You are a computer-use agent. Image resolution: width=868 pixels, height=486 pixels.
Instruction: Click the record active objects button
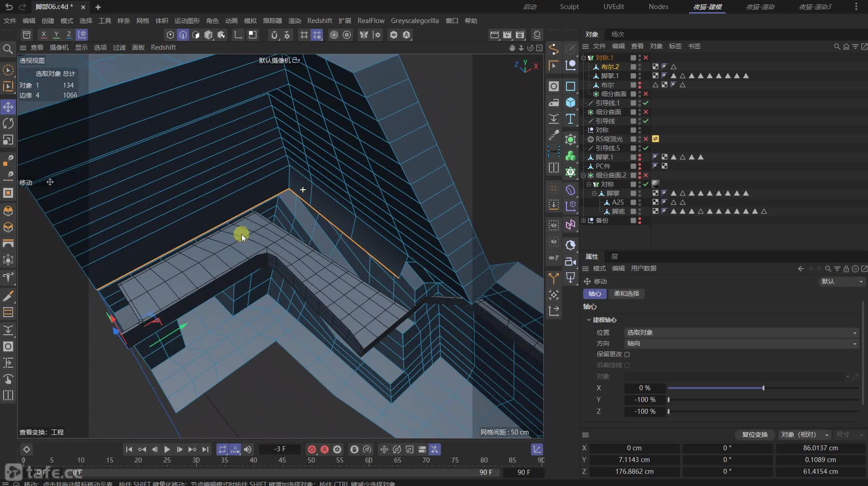pyautogui.click(x=311, y=449)
